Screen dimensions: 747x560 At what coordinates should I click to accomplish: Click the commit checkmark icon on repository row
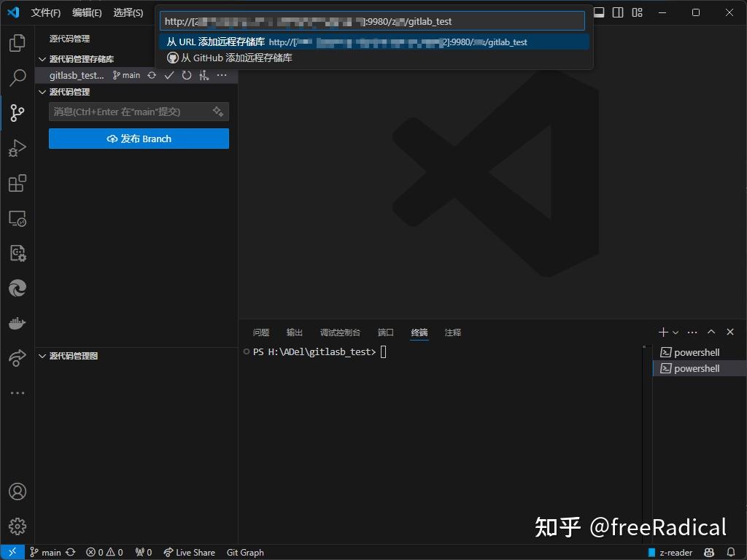coord(169,74)
